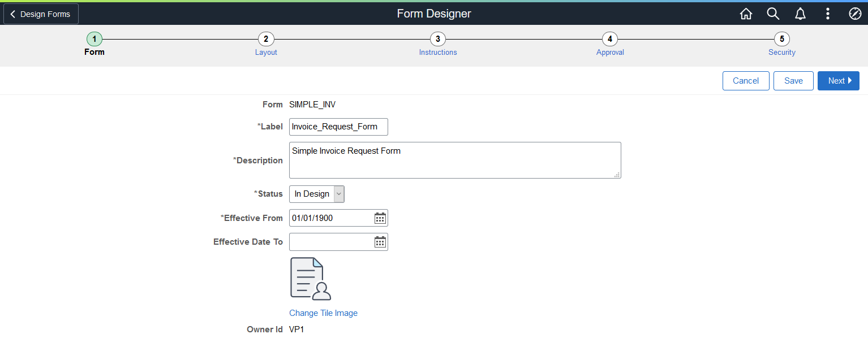Image resolution: width=868 pixels, height=347 pixels.
Task: Click the Label input field
Action: [x=338, y=127]
